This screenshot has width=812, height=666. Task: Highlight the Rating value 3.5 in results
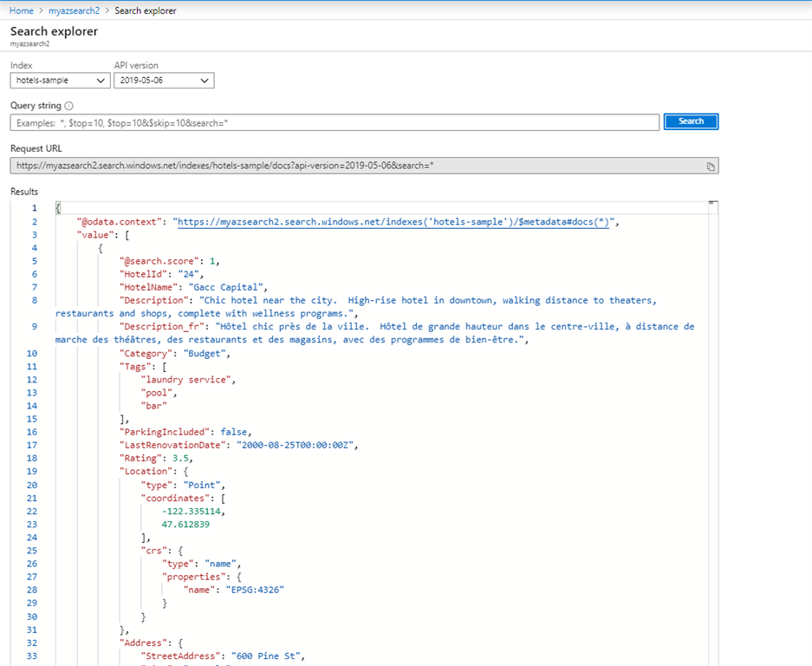(179, 457)
